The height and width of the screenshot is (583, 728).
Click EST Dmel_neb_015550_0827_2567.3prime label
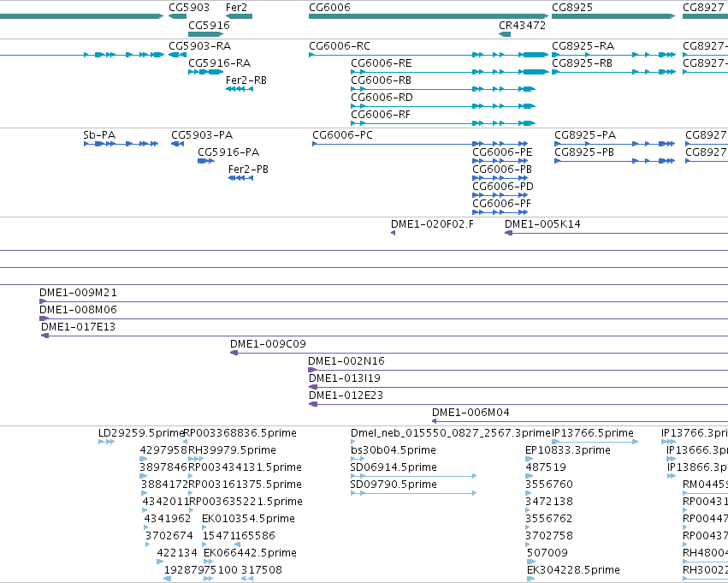450,433
